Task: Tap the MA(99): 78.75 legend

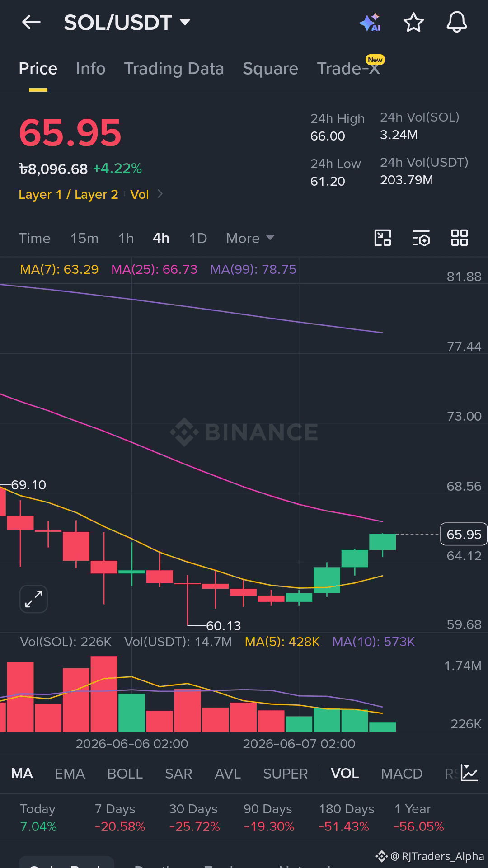Action: point(253,269)
